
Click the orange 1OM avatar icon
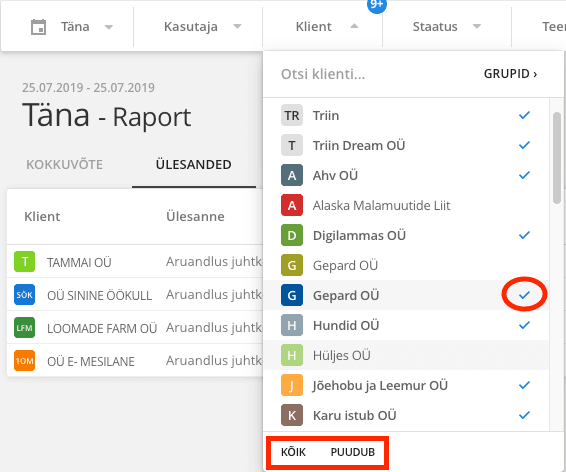pos(25,360)
